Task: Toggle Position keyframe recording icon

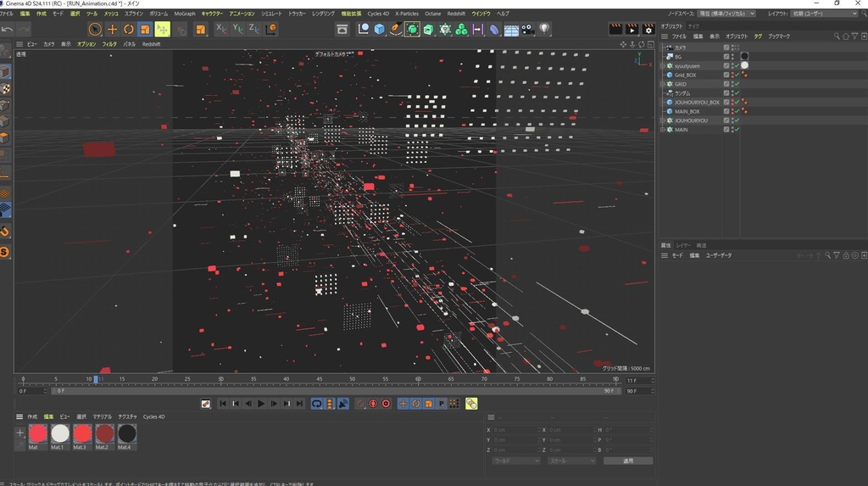Action: [x=403, y=404]
